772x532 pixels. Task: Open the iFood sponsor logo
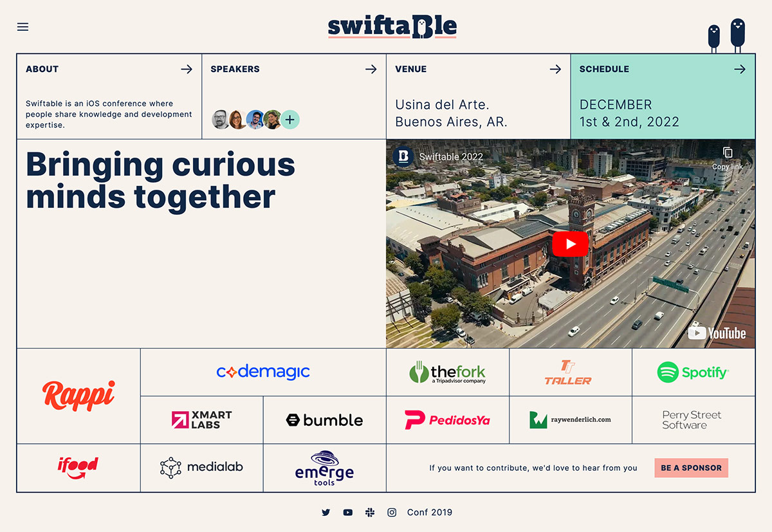click(x=78, y=468)
